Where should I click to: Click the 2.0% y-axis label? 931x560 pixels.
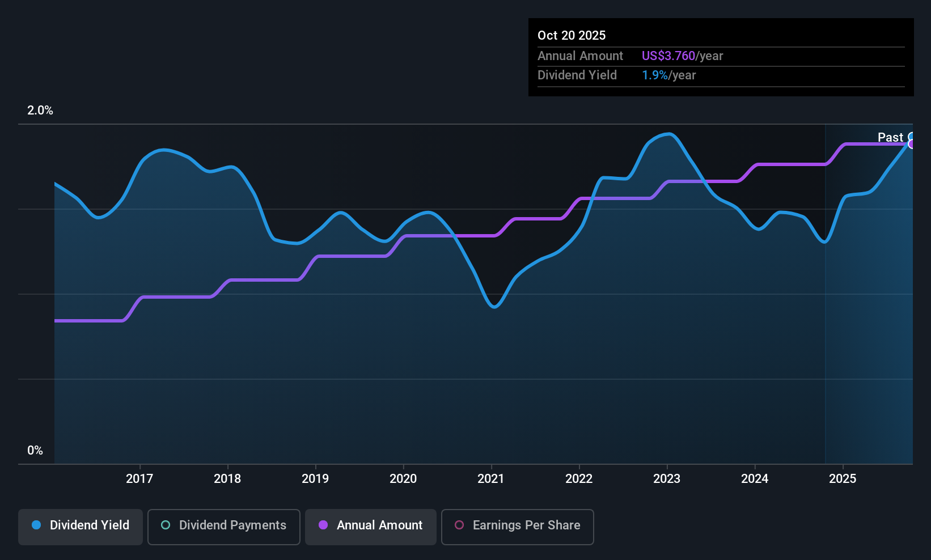pos(40,111)
